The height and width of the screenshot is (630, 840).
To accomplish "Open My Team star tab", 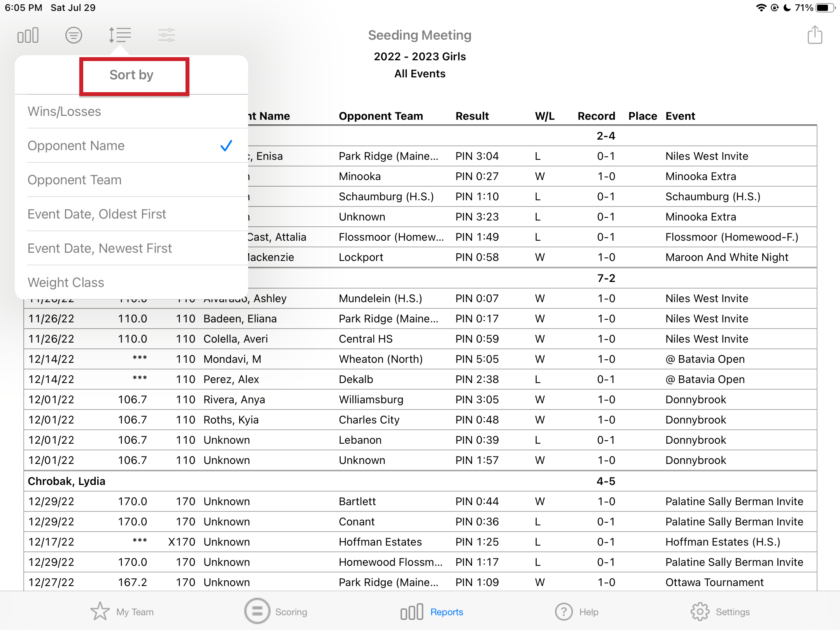I will click(122, 612).
